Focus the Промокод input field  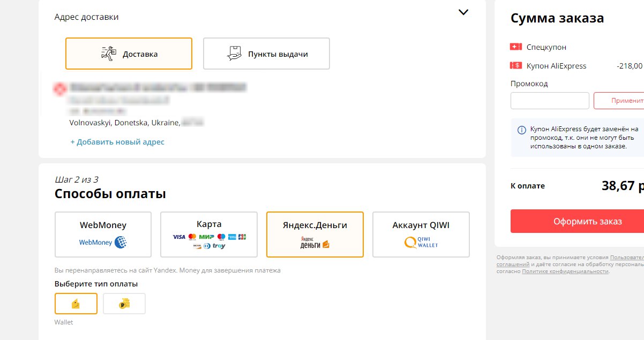[550, 101]
